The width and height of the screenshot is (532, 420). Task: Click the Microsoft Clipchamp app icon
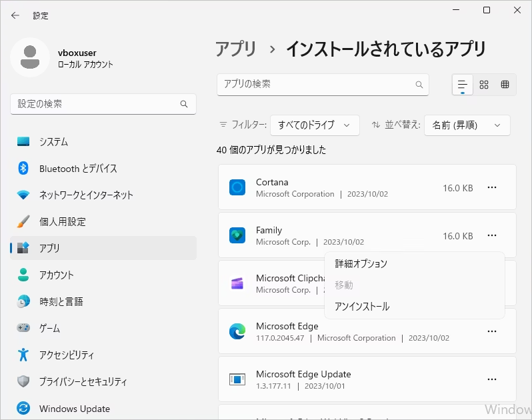point(237,283)
